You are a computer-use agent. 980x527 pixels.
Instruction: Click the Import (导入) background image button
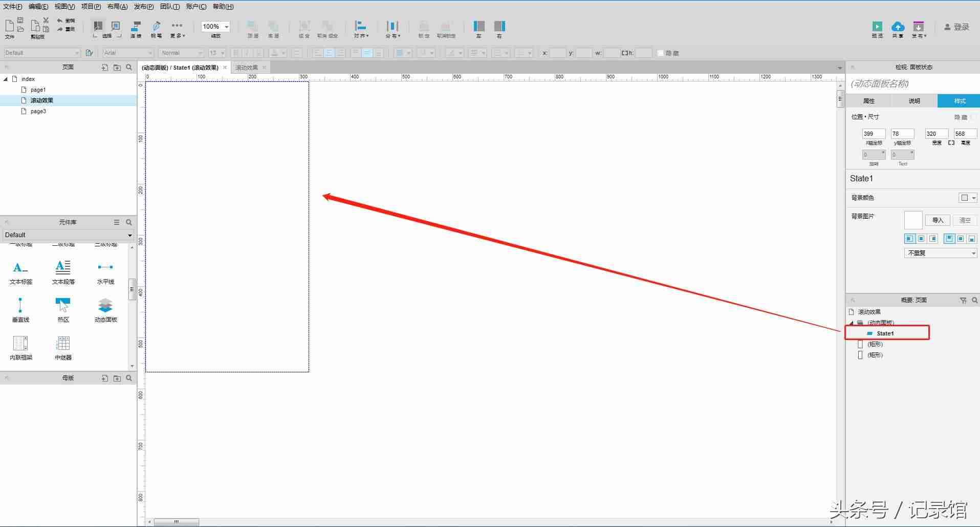pos(938,220)
